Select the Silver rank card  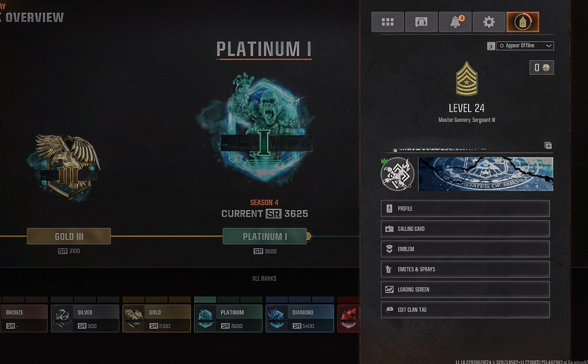(x=85, y=318)
